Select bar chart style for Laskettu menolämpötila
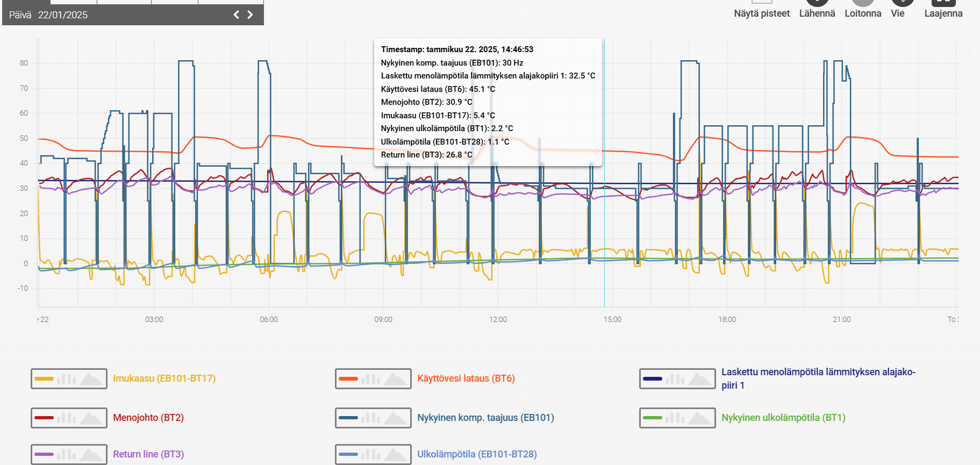980x465 pixels. point(675,379)
